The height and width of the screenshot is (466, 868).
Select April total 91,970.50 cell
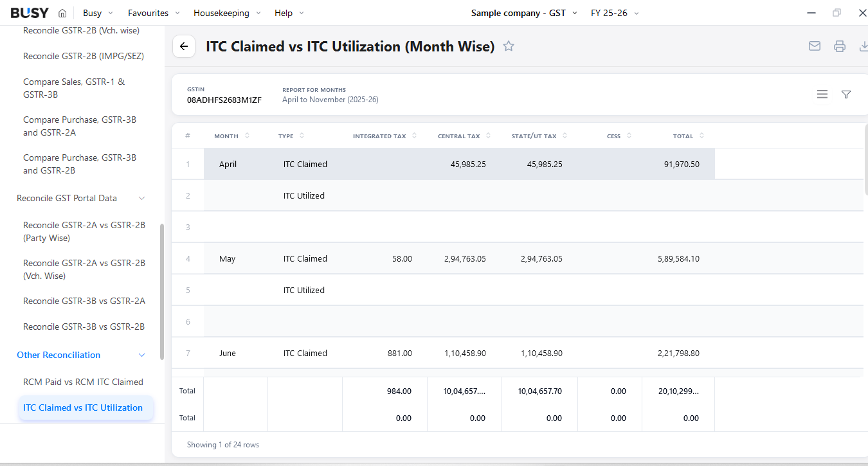coord(678,164)
